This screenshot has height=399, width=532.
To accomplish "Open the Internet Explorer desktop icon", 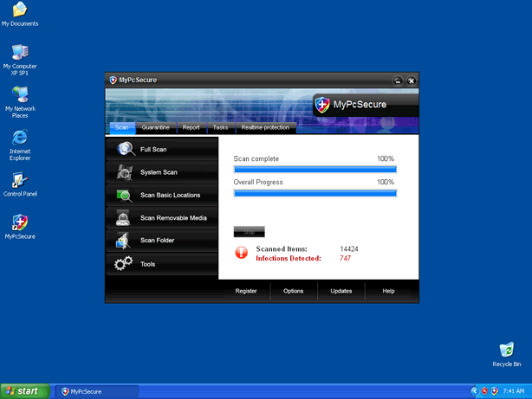I will pos(19,138).
